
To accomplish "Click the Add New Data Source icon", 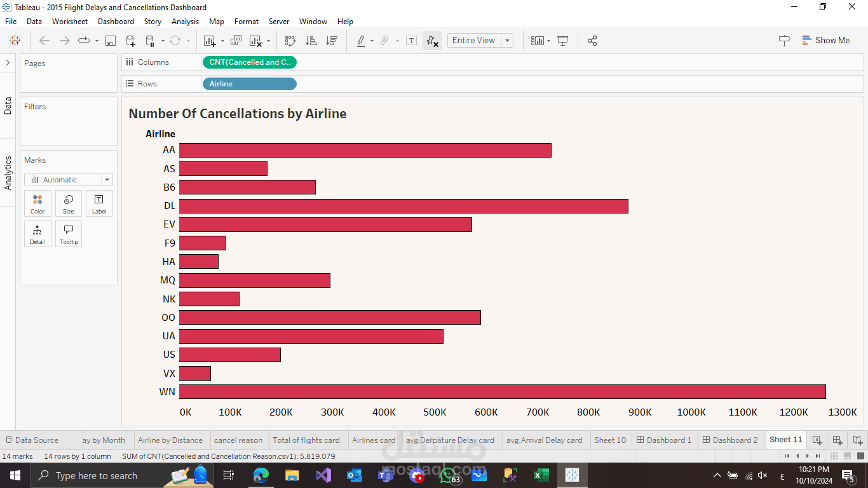I will click(130, 41).
